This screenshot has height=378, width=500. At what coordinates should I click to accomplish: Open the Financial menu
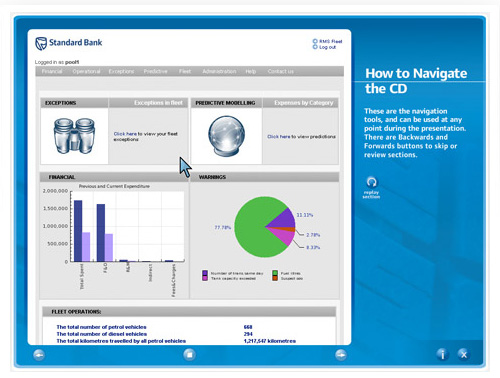[x=52, y=71]
